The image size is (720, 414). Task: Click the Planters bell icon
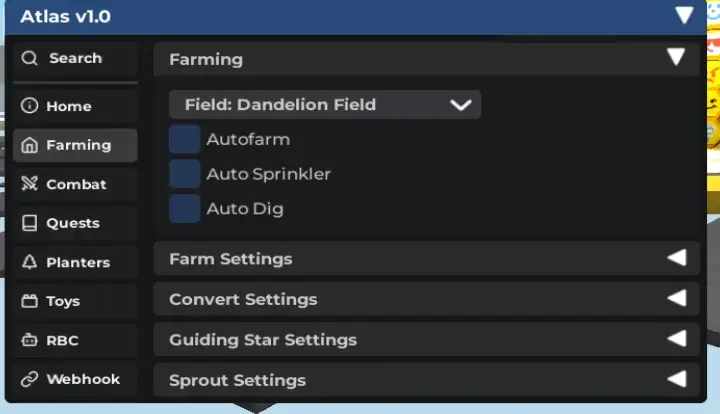click(29, 262)
